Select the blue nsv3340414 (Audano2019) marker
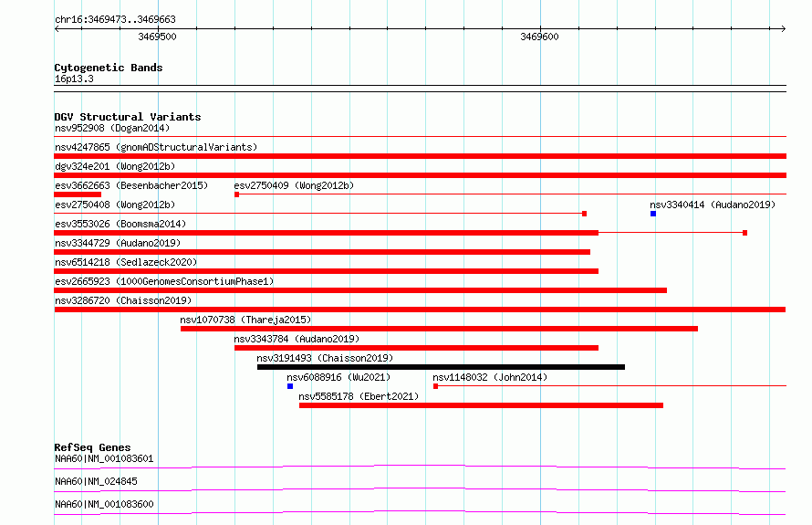The height and width of the screenshot is (525, 812). pyautogui.click(x=653, y=214)
